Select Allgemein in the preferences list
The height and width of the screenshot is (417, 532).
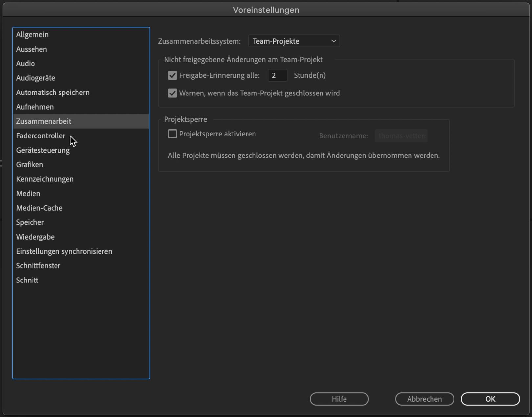click(x=32, y=35)
